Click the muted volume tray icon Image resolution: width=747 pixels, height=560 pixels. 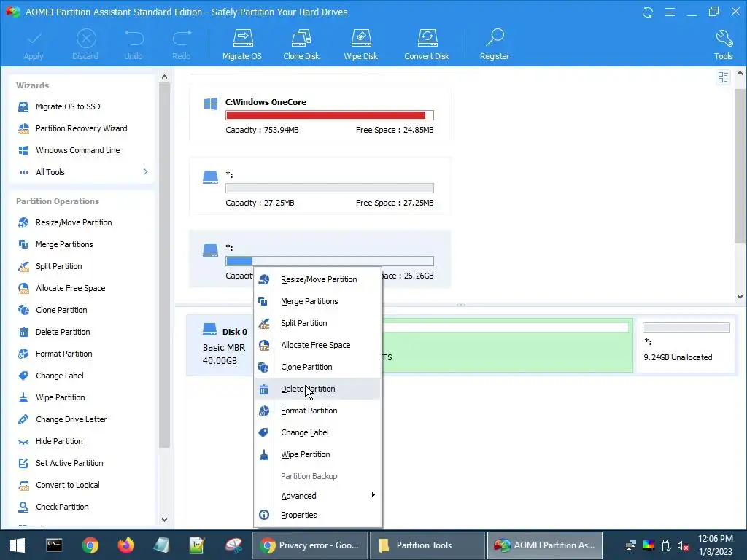(x=683, y=545)
